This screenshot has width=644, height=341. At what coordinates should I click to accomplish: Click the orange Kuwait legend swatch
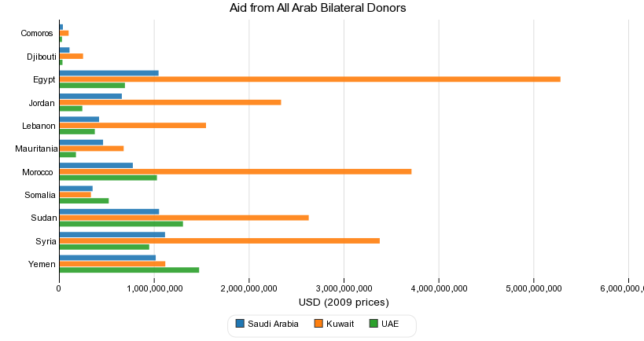pos(318,324)
